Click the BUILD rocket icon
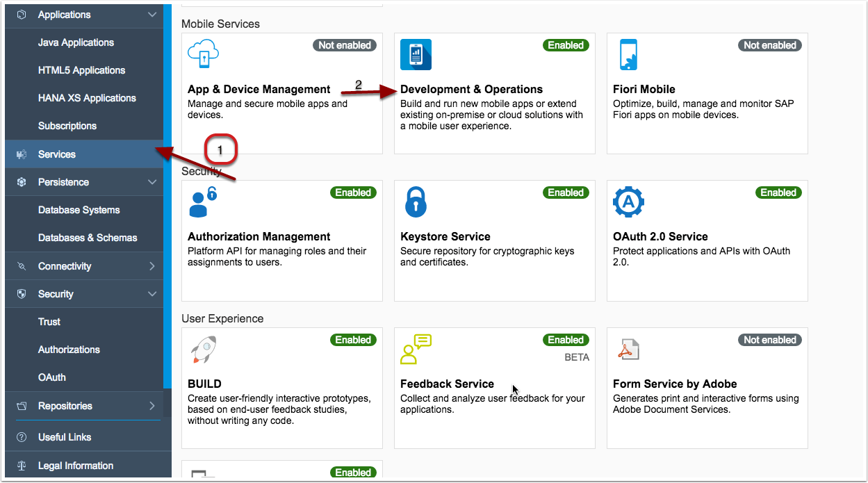This screenshot has width=868, height=483. (x=203, y=350)
